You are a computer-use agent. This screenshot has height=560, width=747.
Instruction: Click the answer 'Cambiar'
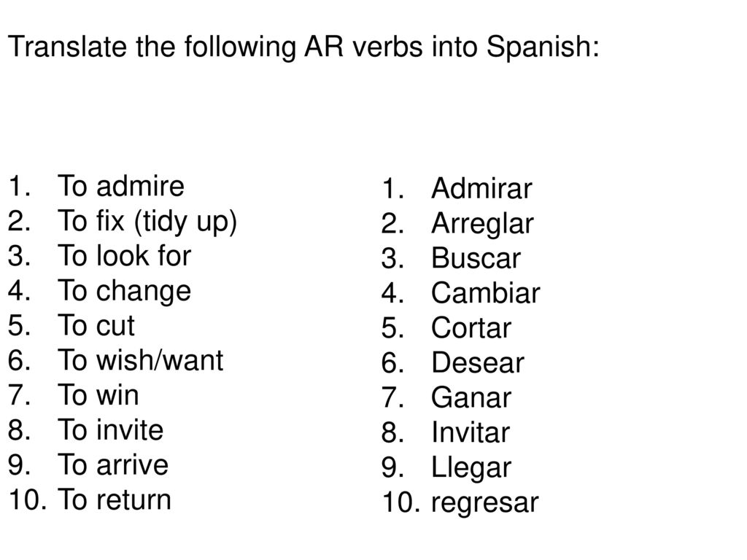pos(485,293)
